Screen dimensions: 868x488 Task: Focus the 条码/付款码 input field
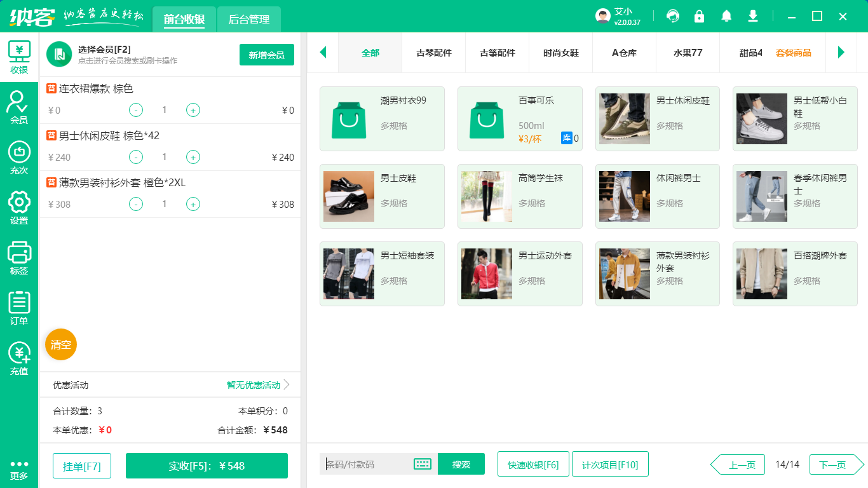click(x=368, y=464)
